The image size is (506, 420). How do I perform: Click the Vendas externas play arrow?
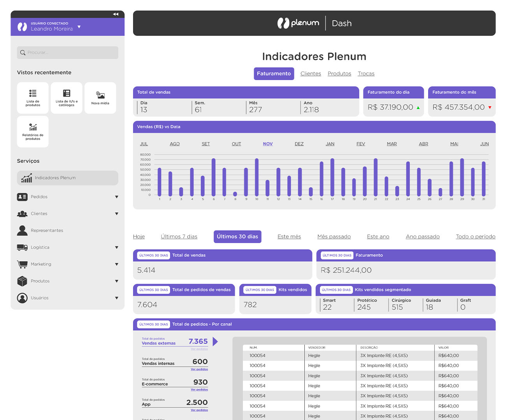pos(215,341)
